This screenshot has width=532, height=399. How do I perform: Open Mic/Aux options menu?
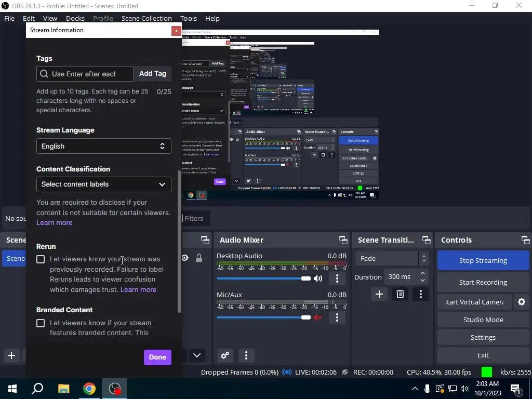(x=337, y=317)
